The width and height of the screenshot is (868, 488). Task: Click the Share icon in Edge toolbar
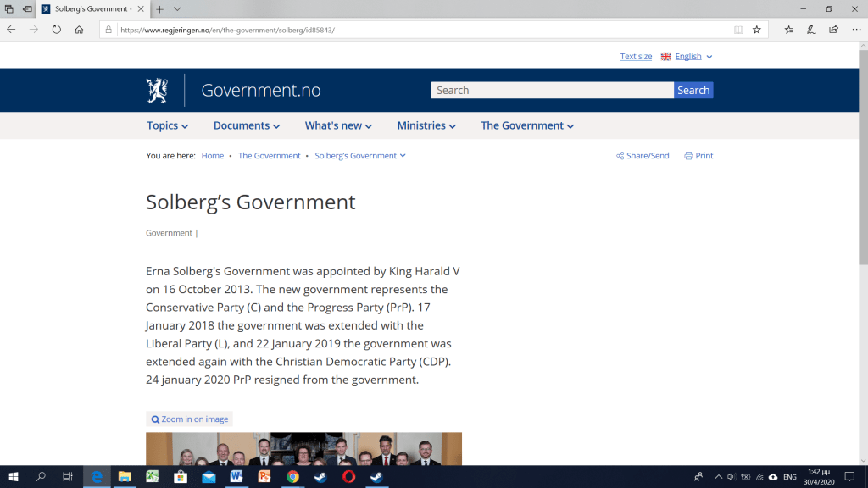pyautogui.click(x=833, y=29)
